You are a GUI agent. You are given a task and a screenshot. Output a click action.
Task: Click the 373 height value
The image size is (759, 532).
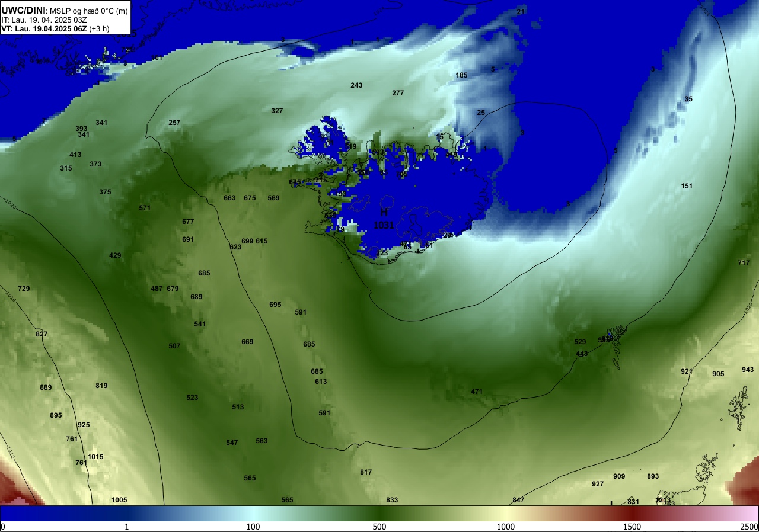pos(95,164)
